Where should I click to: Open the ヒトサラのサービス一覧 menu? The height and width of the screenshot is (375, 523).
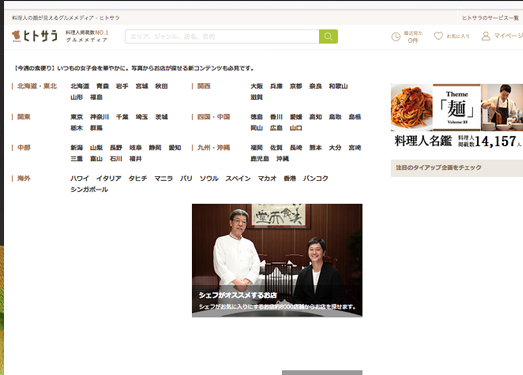pyautogui.click(x=490, y=18)
